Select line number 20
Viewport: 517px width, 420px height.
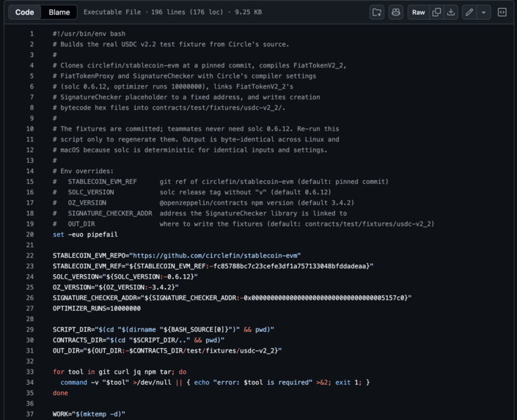[x=30, y=235]
